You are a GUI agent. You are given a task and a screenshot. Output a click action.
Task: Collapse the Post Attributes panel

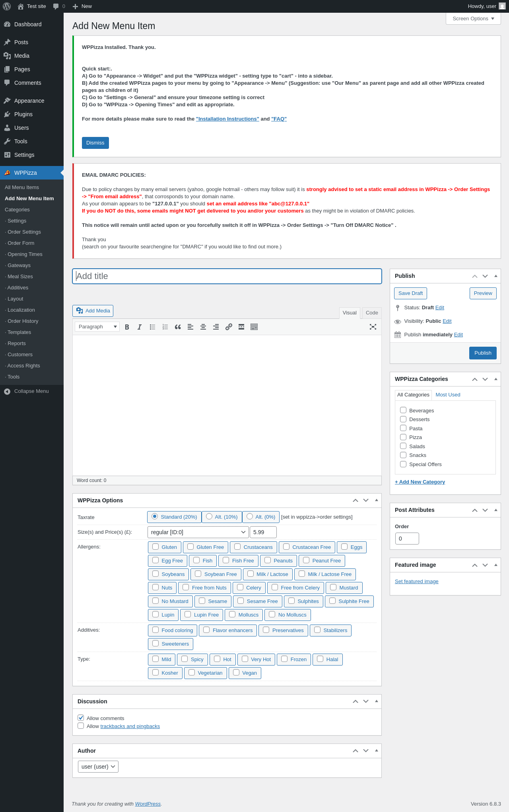[496, 510]
